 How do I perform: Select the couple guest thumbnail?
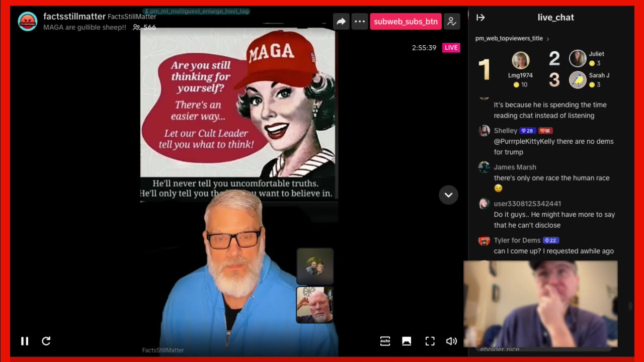315,266
